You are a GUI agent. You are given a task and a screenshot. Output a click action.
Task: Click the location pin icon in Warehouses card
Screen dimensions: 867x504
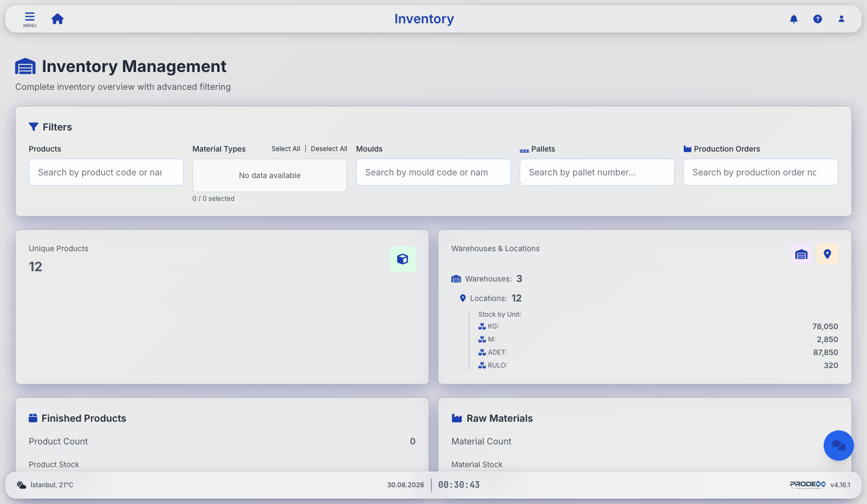point(827,254)
